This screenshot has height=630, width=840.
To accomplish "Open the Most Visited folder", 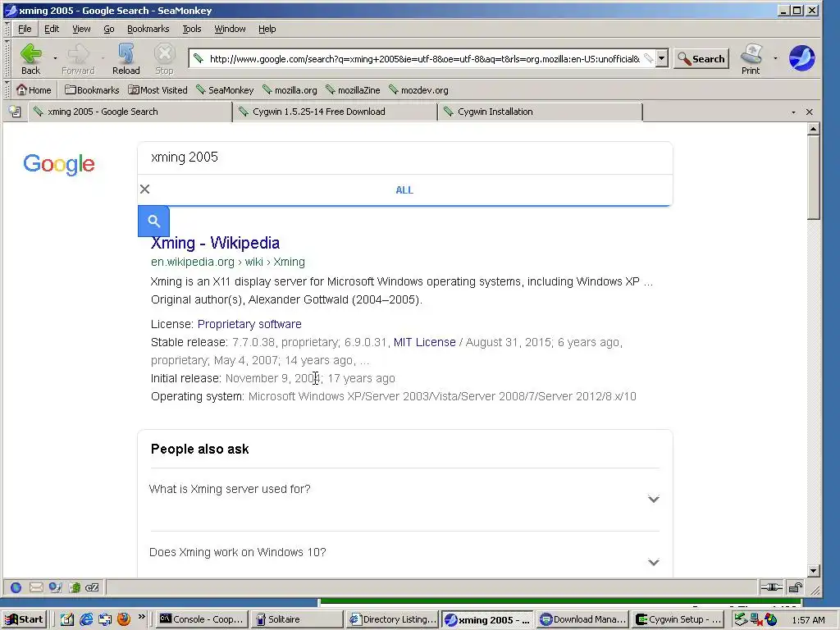I will (157, 90).
